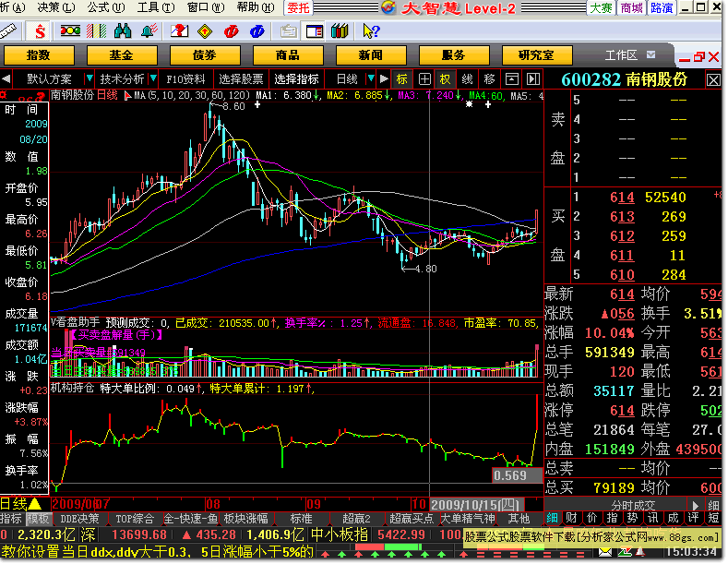Click the red question mark chart icon
This screenshot has height=564, width=728.
(x=179, y=31)
